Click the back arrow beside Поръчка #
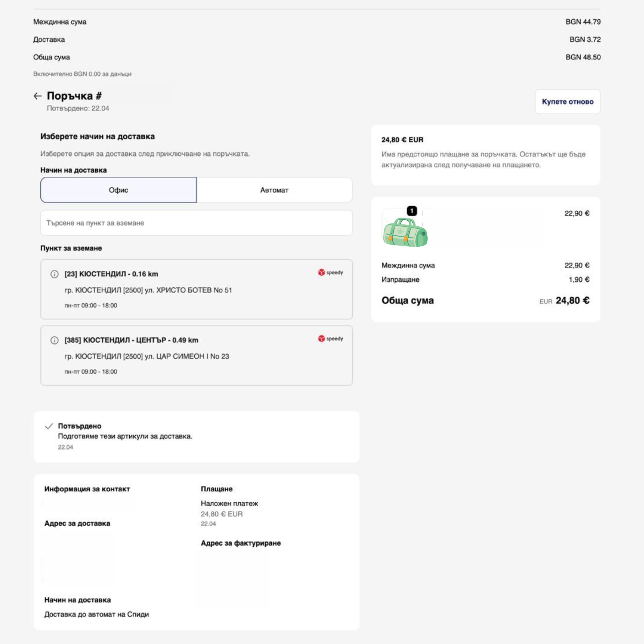Screen dimensions: 644x644 tap(38, 96)
